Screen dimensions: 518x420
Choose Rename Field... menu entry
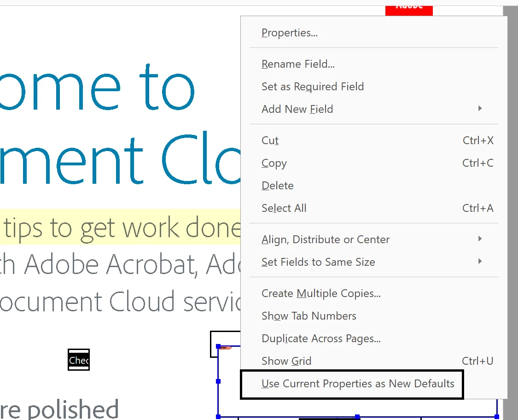tap(373, 64)
